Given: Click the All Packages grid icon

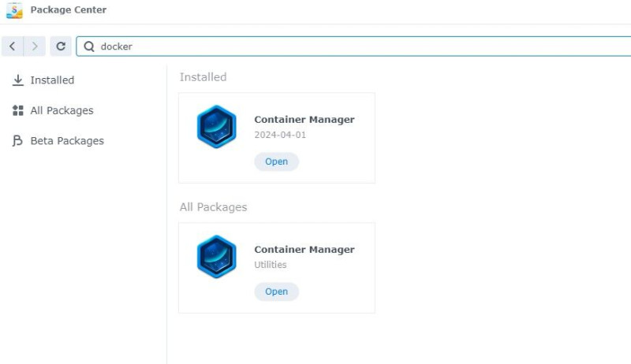Looking at the screenshot, I should 17,110.
